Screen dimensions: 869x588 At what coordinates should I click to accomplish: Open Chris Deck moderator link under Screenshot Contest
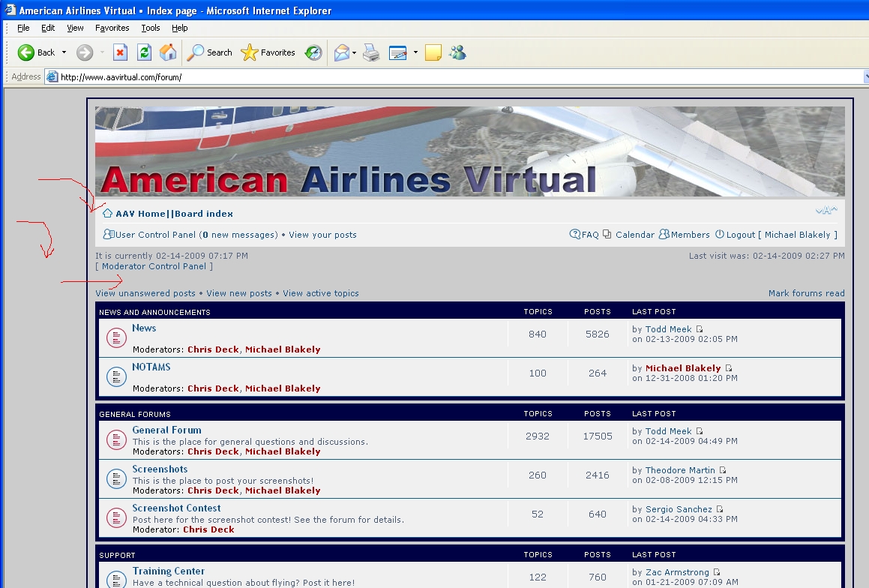tap(208, 529)
